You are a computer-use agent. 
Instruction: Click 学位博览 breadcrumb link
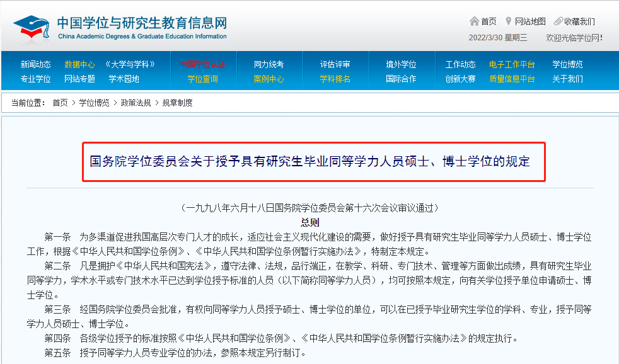click(94, 103)
